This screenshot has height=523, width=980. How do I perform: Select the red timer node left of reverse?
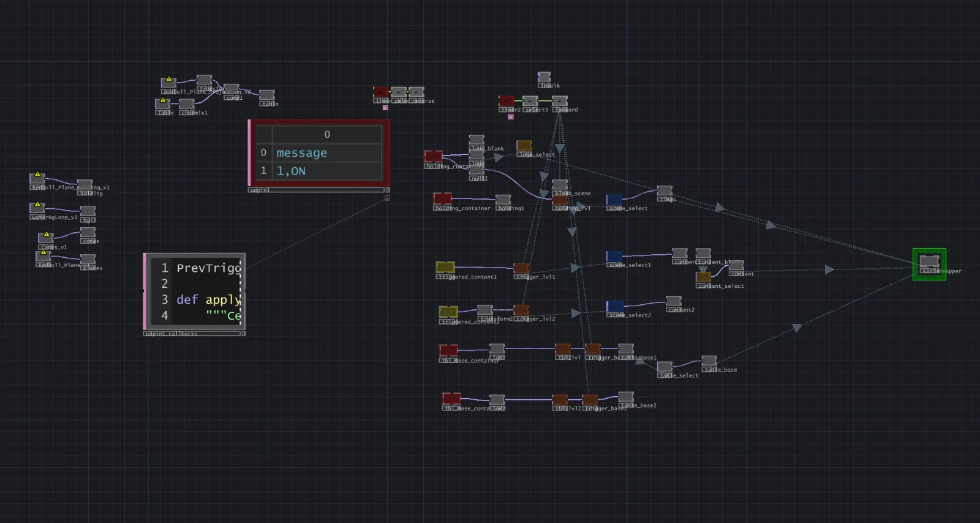(382, 92)
